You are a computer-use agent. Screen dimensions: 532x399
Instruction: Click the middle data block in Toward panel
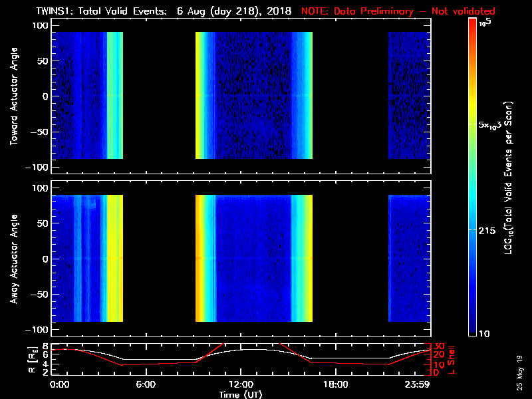[x=253, y=95]
